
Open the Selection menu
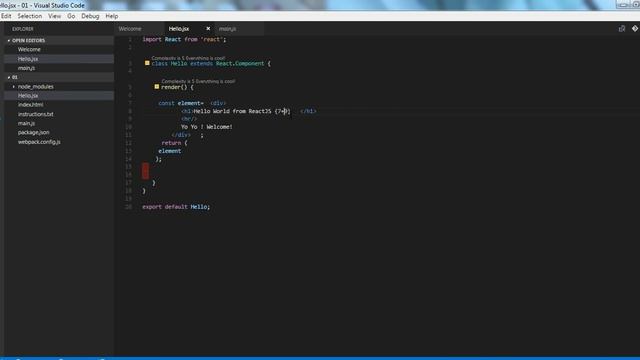point(29,16)
